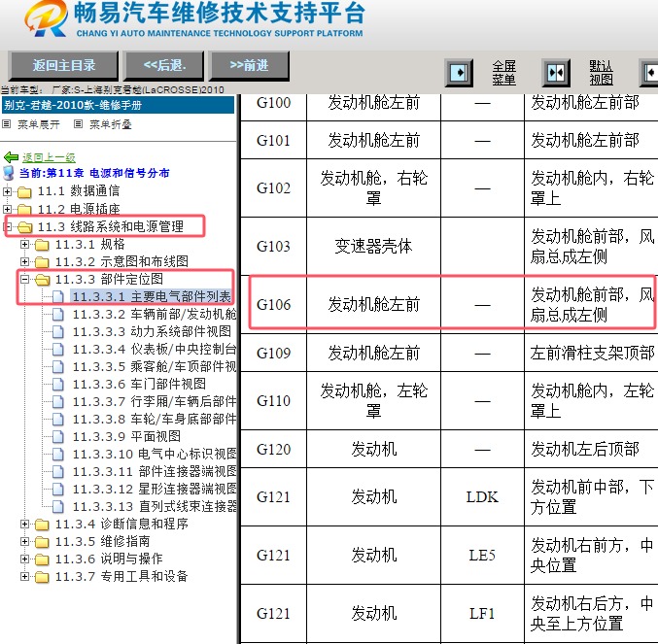Click the folder icon of 11.3.6 说明与操作
Screen dimensions: 658x644
pos(43,559)
